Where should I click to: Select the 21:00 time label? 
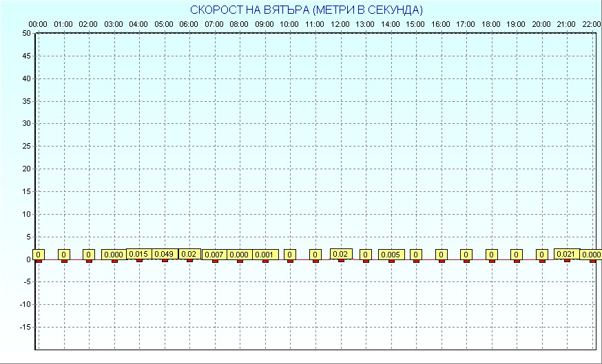point(566,24)
